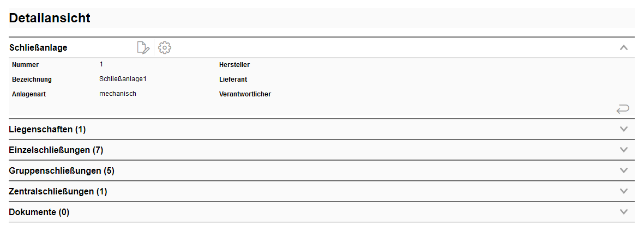Click the return arrow icon
The image size is (644, 226).
(623, 109)
